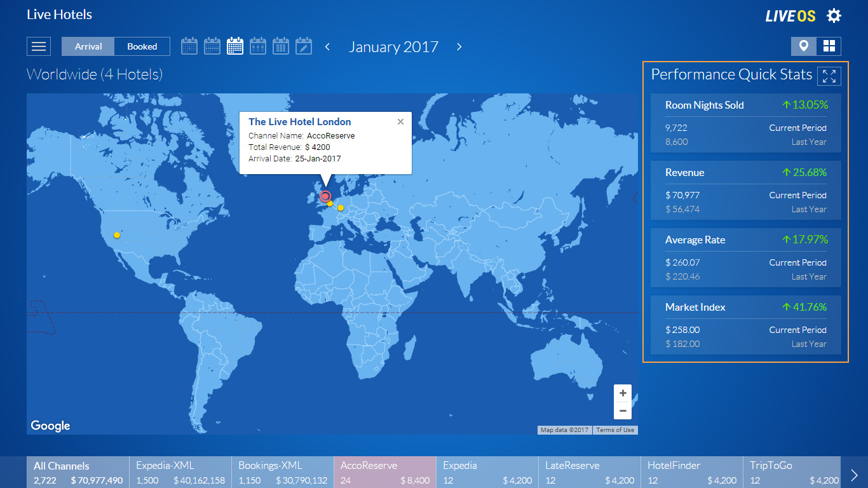Zoom in on the map
The image size is (868, 488).
[x=623, y=393]
